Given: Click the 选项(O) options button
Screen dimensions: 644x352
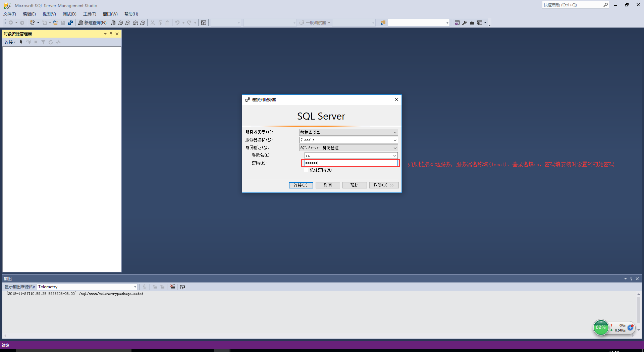Looking at the screenshot, I should coord(384,185).
